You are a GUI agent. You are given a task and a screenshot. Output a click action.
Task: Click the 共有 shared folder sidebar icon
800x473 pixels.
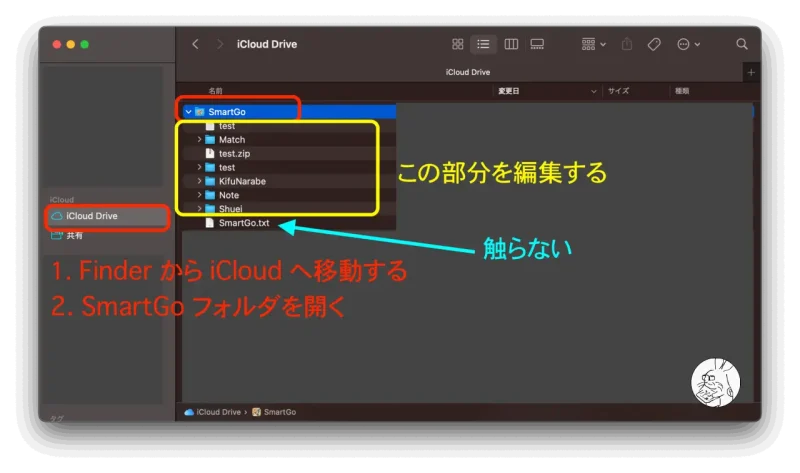coord(57,235)
